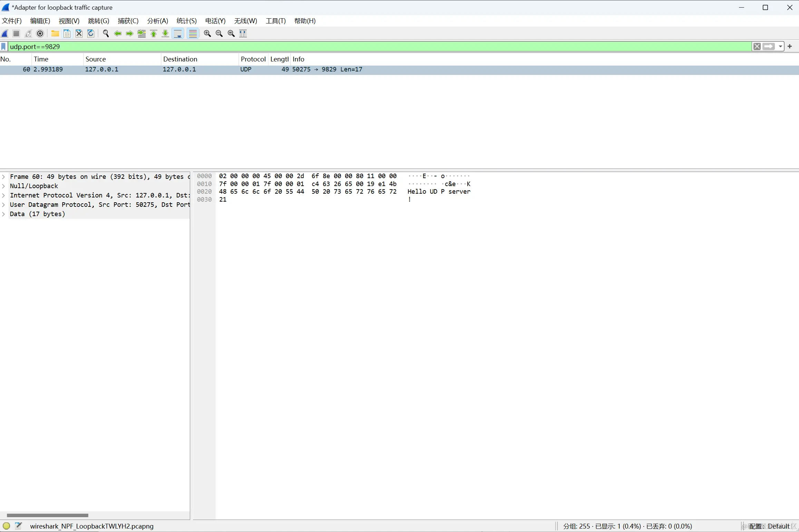Click resize columns toolbar icon
The width and height of the screenshot is (799, 532).
coord(243,33)
